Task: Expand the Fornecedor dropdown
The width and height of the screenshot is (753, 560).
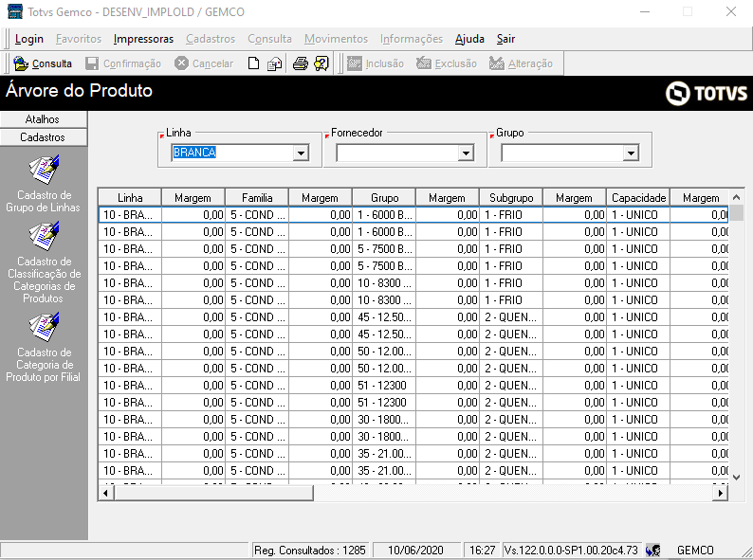Action: pyautogui.click(x=466, y=154)
